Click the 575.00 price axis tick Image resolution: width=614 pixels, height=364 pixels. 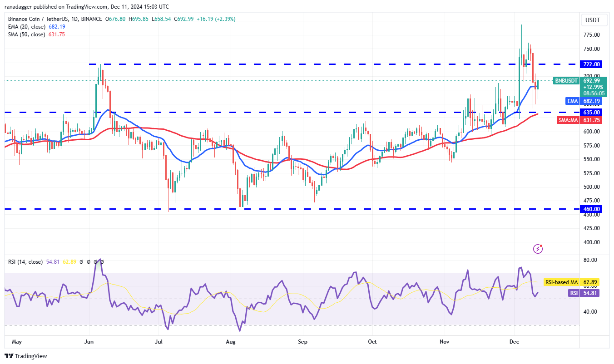coord(592,146)
